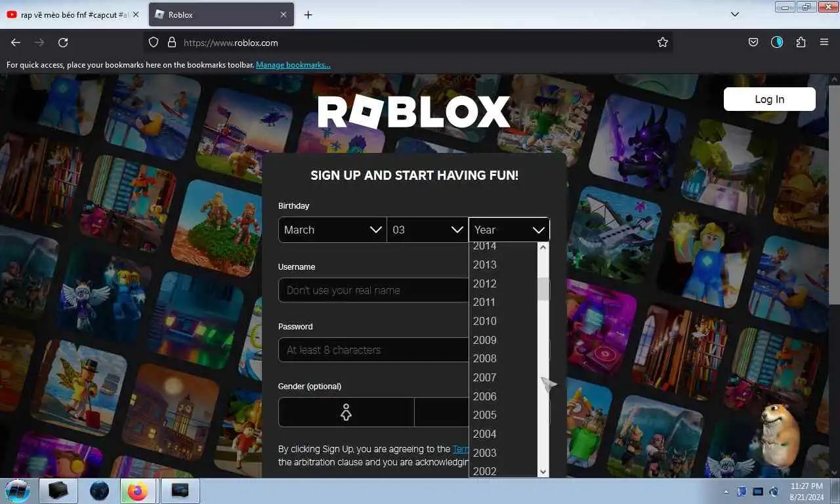The width and height of the screenshot is (840, 504).
Task: Click the year list scroll down arrow
Action: 543,471
